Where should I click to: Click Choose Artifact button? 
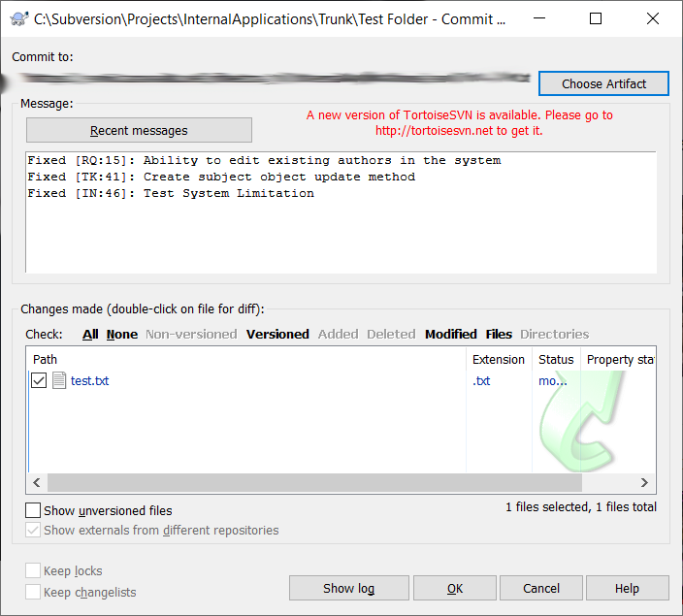pos(603,83)
